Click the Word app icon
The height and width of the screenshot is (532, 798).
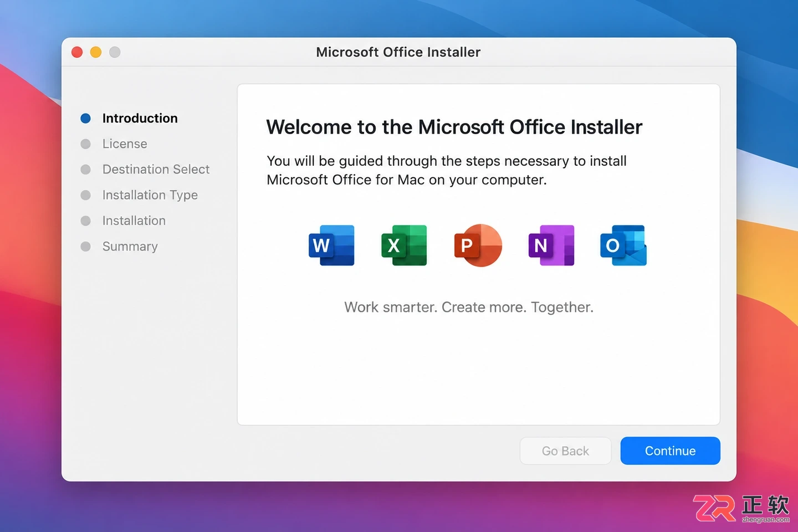pyautogui.click(x=331, y=245)
